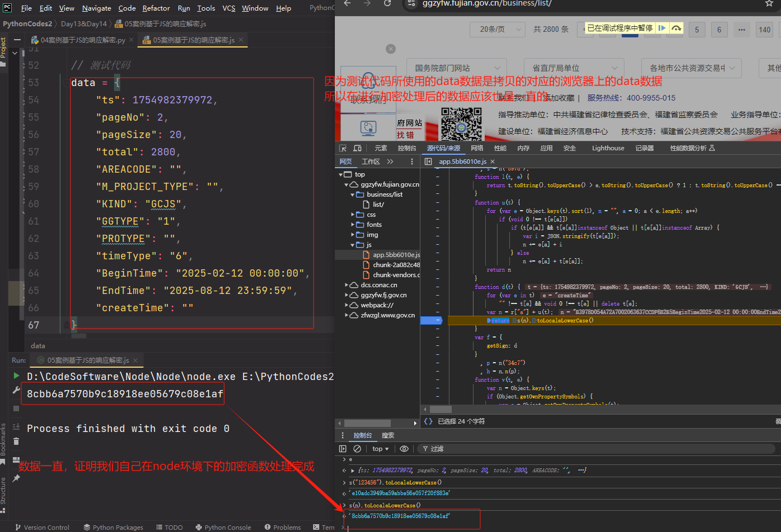This screenshot has width=781, height=532.
Task: Toggle the Sources navigator sidebar icon
Action: [x=428, y=161]
